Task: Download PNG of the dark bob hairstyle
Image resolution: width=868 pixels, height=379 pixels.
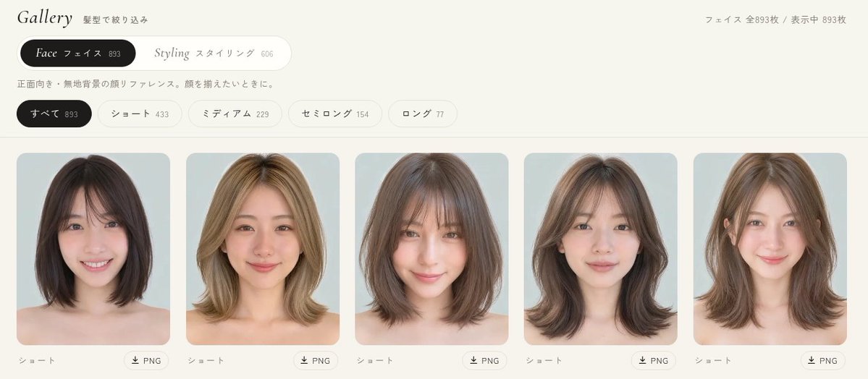Action: 146,361
